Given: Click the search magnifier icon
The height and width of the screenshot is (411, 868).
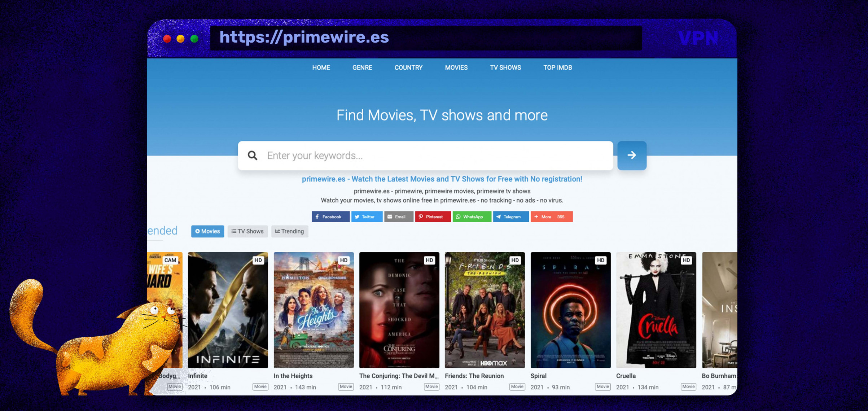Looking at the screenshot, I should pos(253,156).
